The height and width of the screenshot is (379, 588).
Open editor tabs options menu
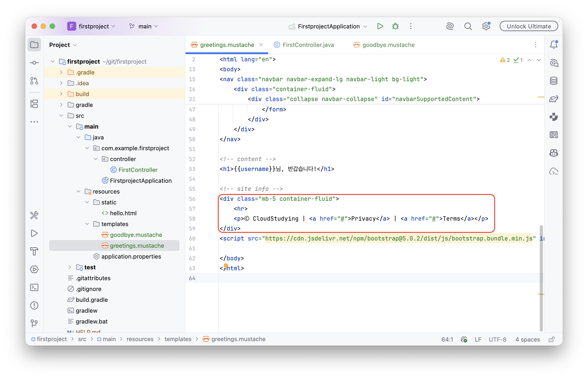[x=536, y=45]
